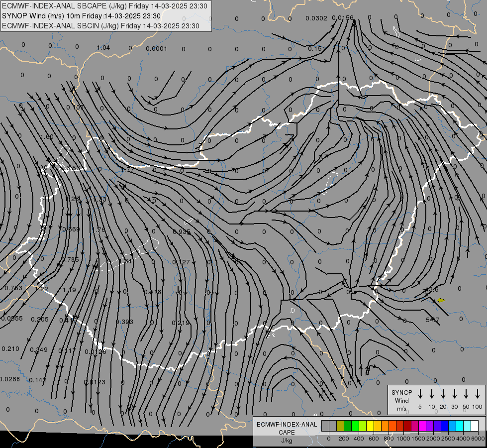Click the 0.669 value on the map
The width and height of the screenshot is (487, 448).
pos(71,229)
